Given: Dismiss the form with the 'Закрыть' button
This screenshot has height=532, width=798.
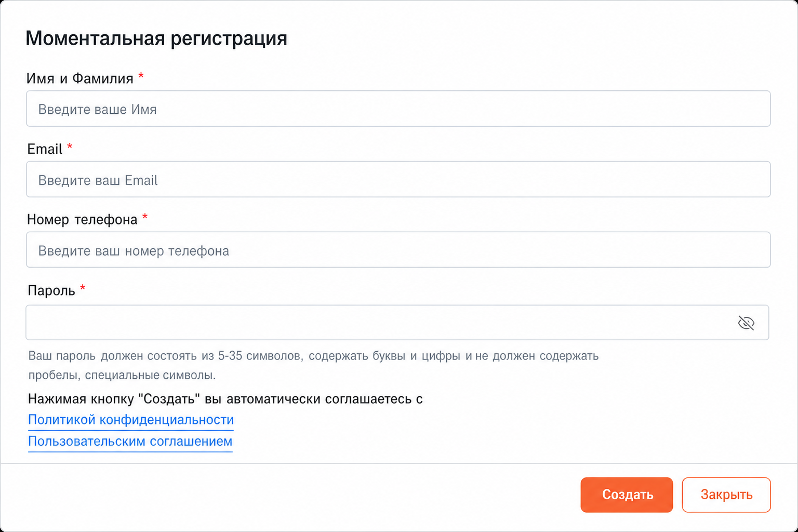Looking at the screenshot, I should 726,495.
